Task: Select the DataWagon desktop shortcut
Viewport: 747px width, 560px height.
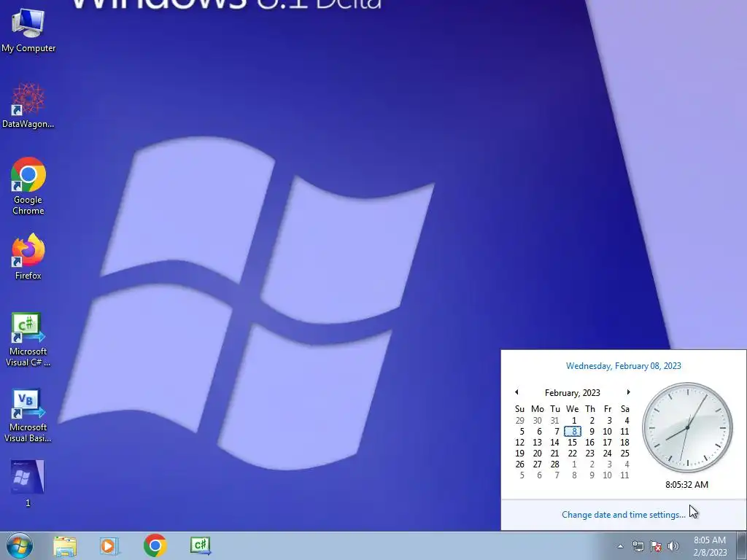Action: [x=28, y=105]
